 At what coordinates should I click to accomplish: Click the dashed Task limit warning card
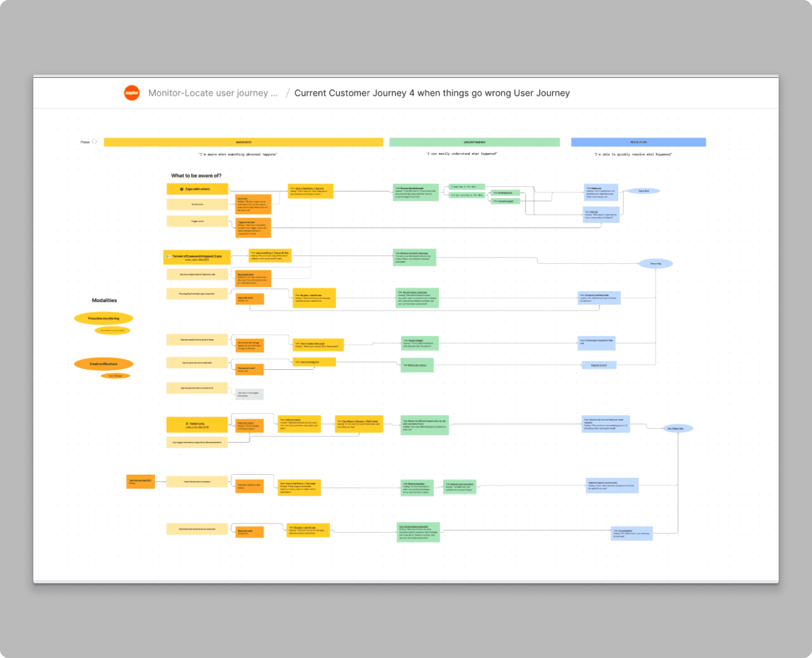click(x=141, y=481)
